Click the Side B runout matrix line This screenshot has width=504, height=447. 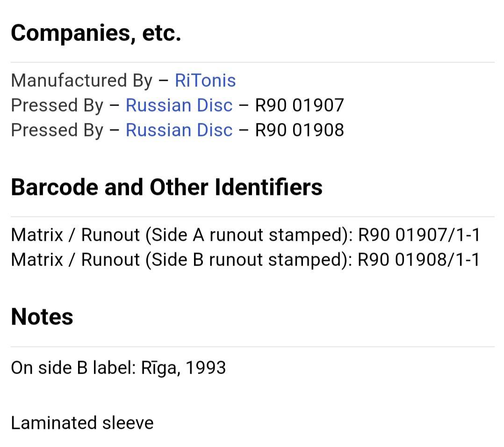click(x=245, y=260)
